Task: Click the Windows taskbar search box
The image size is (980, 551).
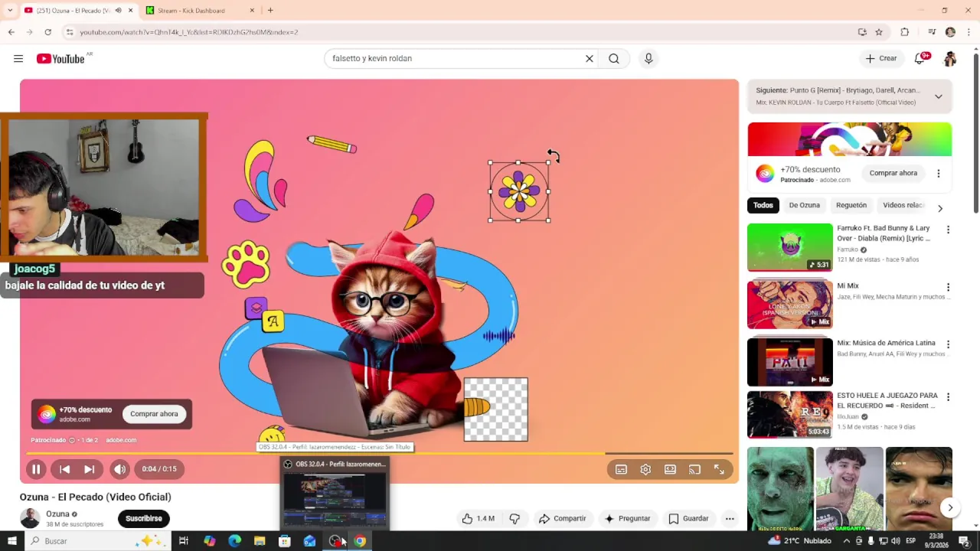Action: 98,541
